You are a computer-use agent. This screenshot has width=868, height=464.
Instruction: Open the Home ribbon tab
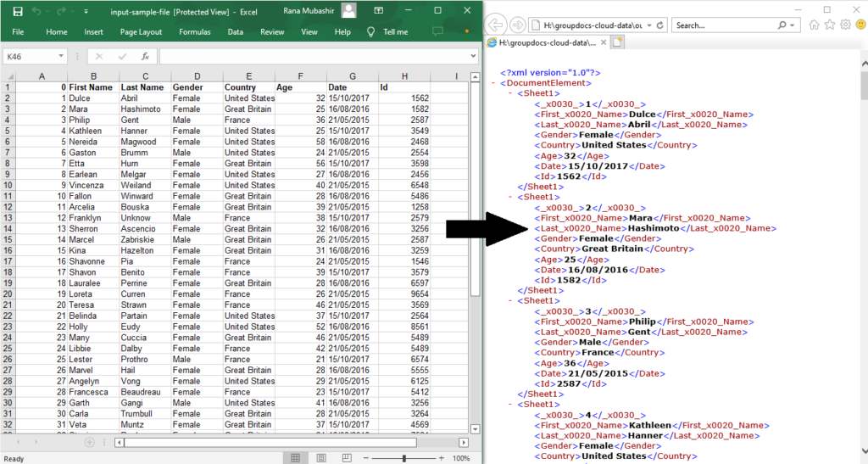click(57, 32)
